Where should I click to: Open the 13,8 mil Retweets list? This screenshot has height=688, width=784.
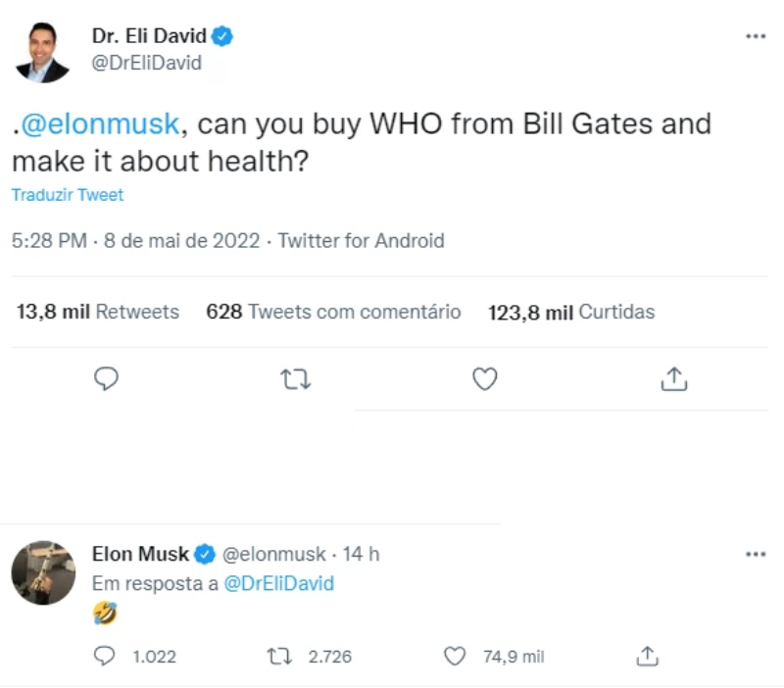tap(98, 313)
